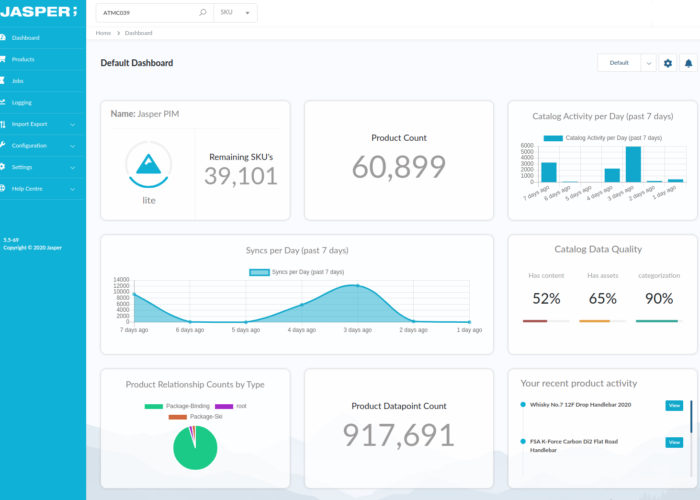Click the Copyright 2020 Jasper text
This screenshot has height=500, width=700.
[33, 248]
